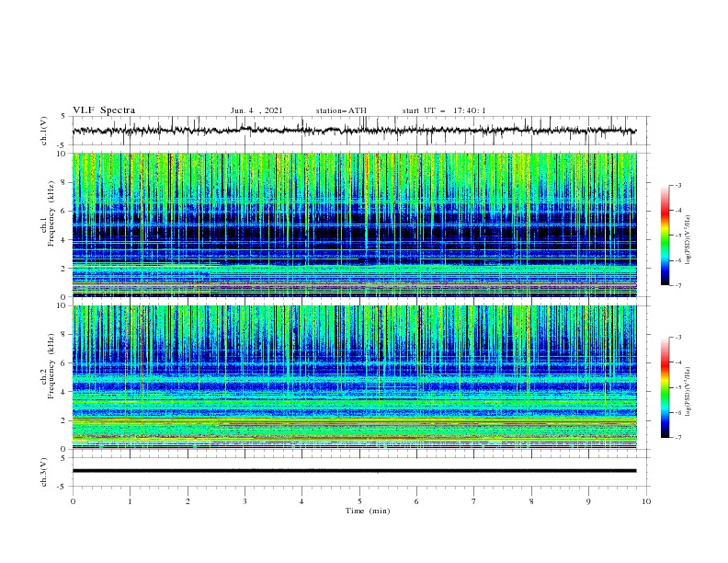Click the 5 minute tick label
Screen dimensions: 728x563
tap(359, 501)
